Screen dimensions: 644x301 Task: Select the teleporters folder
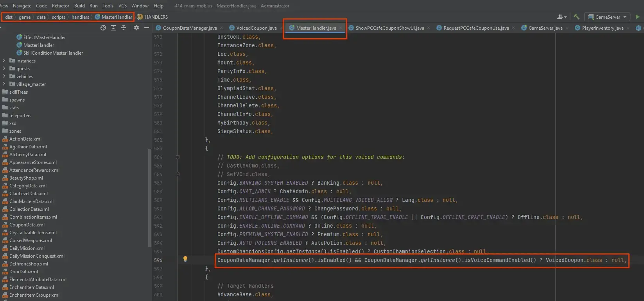[x=20, y=115]
